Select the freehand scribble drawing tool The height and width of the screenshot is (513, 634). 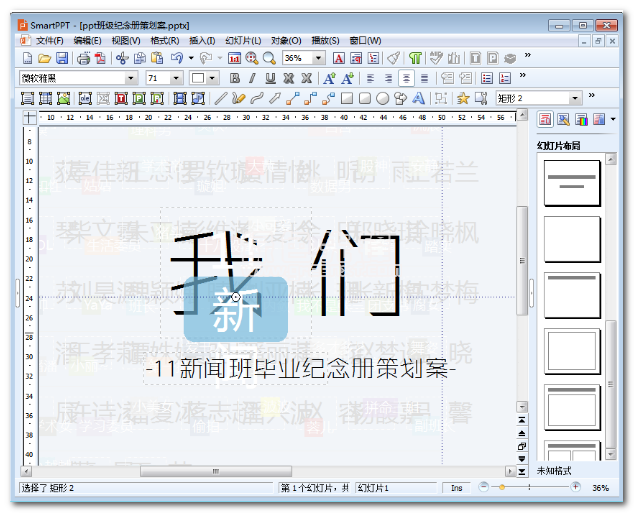coord(239,98)
